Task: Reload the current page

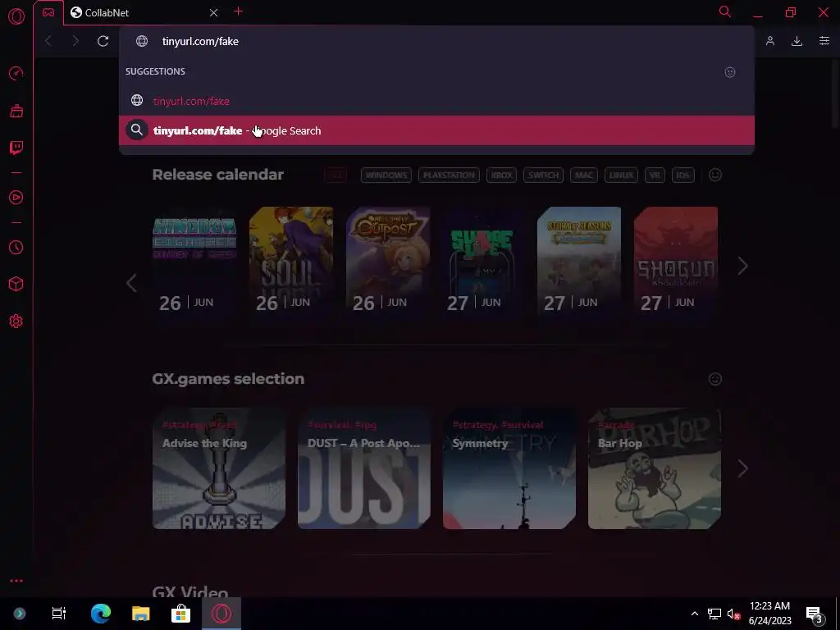Action: (x=103, y=41)
